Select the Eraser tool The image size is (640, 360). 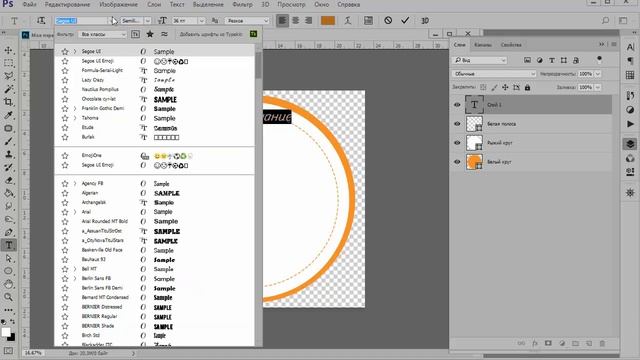pyautogui.click(x=8, y=180)
